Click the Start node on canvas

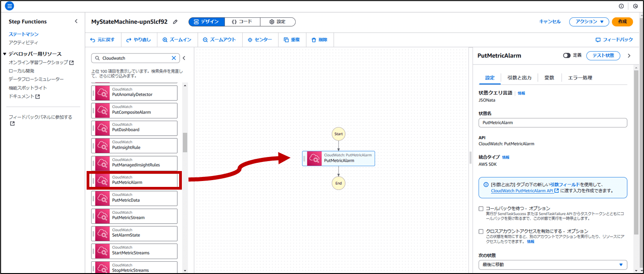pyautogui.click(x=338, y=134)
